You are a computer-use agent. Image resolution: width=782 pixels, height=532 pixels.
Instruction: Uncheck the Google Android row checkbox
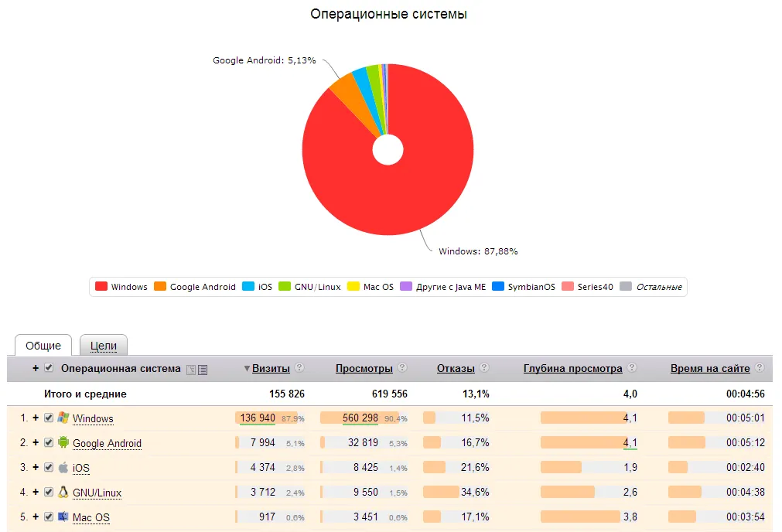click(x=49, y=442)
